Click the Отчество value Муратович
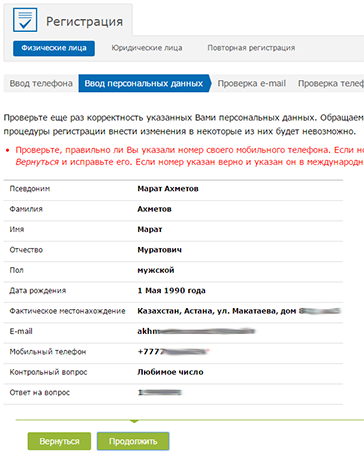This screenshot has width=364, height=458. pos(160,250)
